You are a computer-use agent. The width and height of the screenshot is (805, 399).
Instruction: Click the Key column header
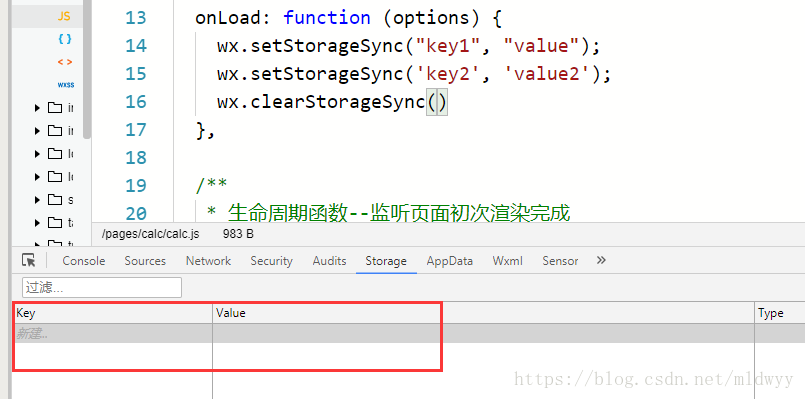[112, 313]
